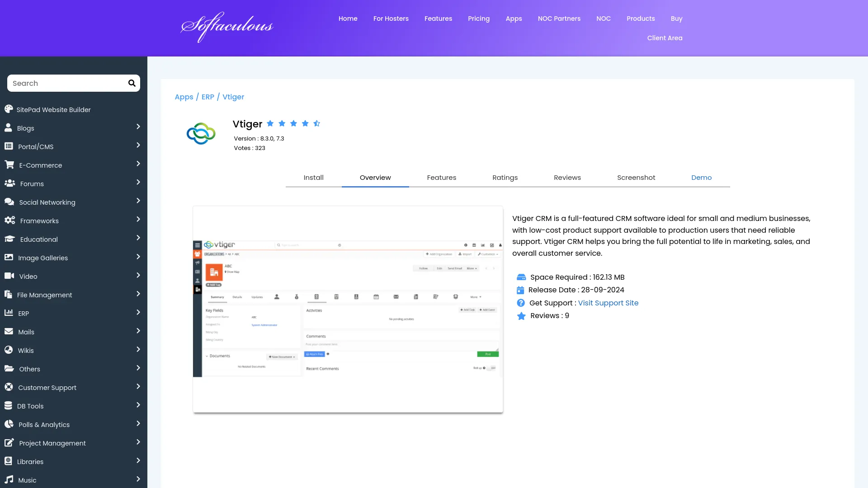Click the Frameworks gears icon
868x488 pixels.
tap(9, 220)
